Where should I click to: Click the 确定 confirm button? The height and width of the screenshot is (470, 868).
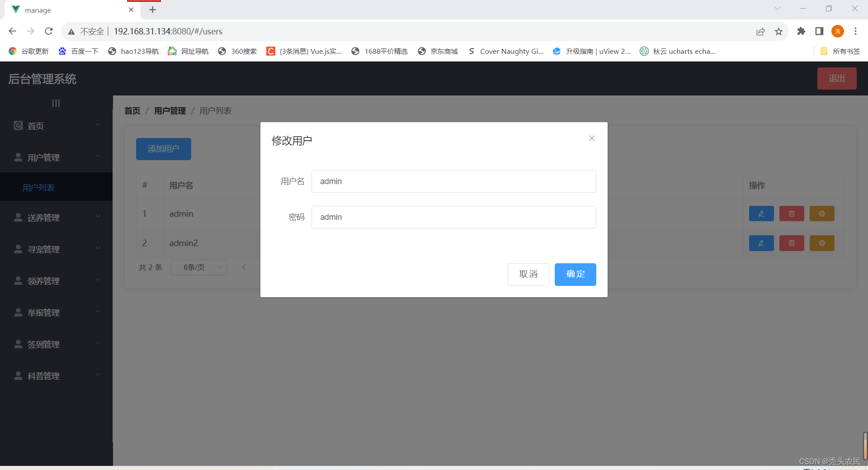(575, 274)
